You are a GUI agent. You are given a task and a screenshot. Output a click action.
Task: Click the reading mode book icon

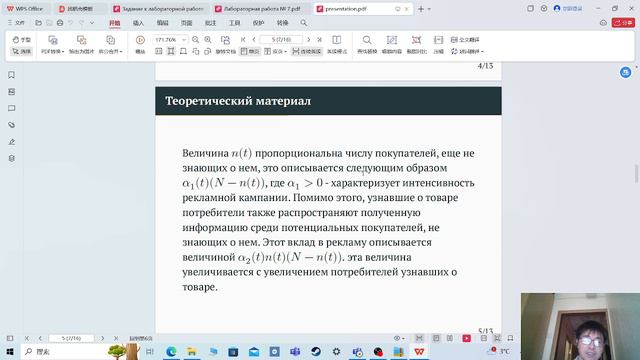[x=337, y=40]
